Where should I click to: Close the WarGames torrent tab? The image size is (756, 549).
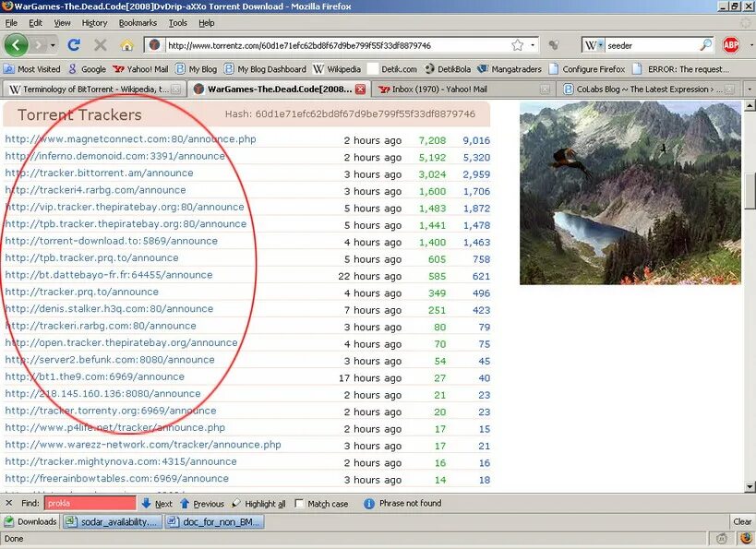tap(360, 90)
